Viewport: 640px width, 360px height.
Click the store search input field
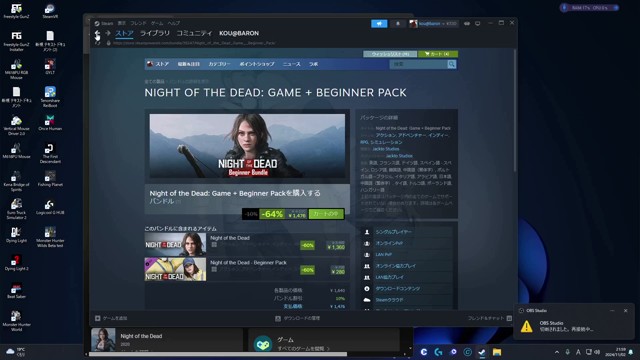point(418,64)
